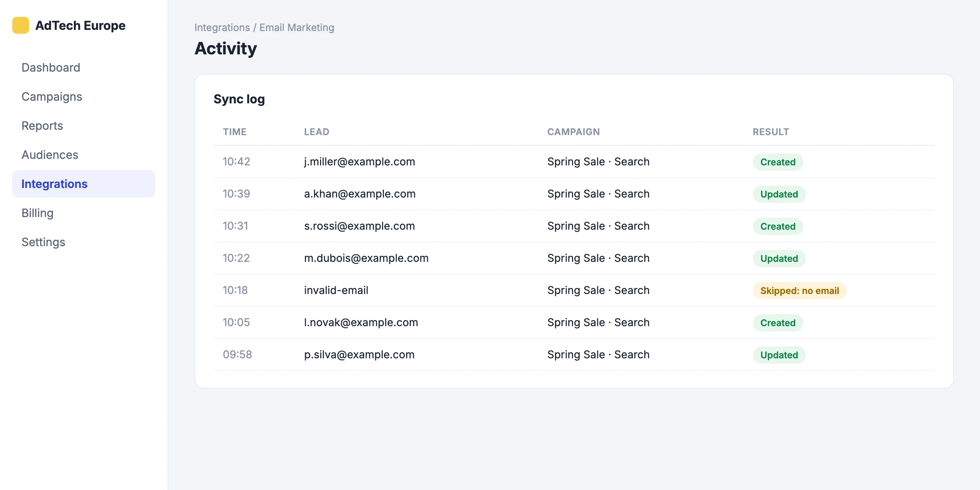Image resolution: width=980 pixels, height=490 pixels.
Task: Click the 10:18 timestamp
Action: pos(235,290)
